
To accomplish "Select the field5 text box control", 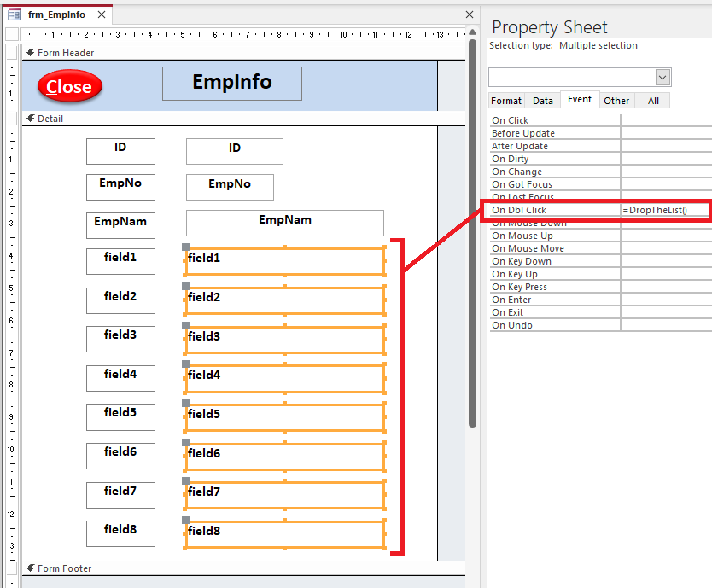I will (x=285, y=417).
